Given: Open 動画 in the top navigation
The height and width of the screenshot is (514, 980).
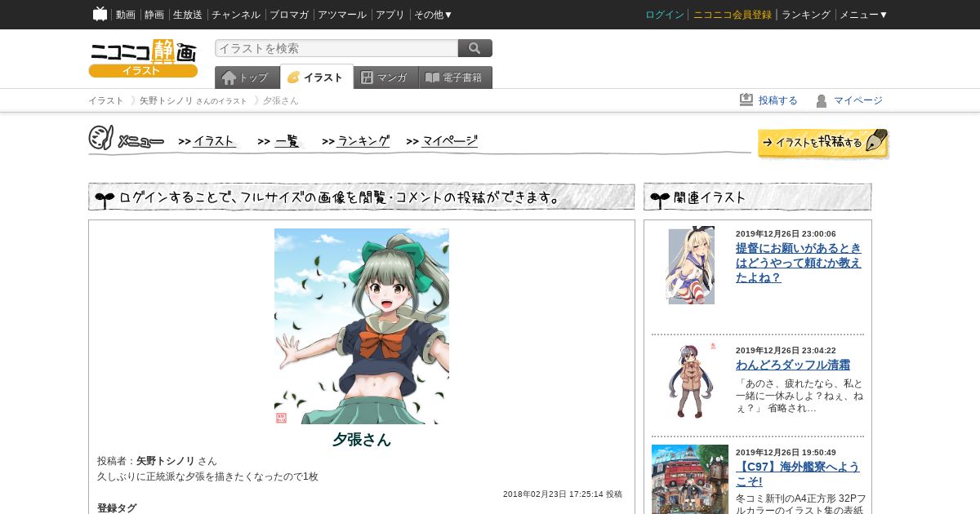Looking at the screenshot, I should click(126, 15).
